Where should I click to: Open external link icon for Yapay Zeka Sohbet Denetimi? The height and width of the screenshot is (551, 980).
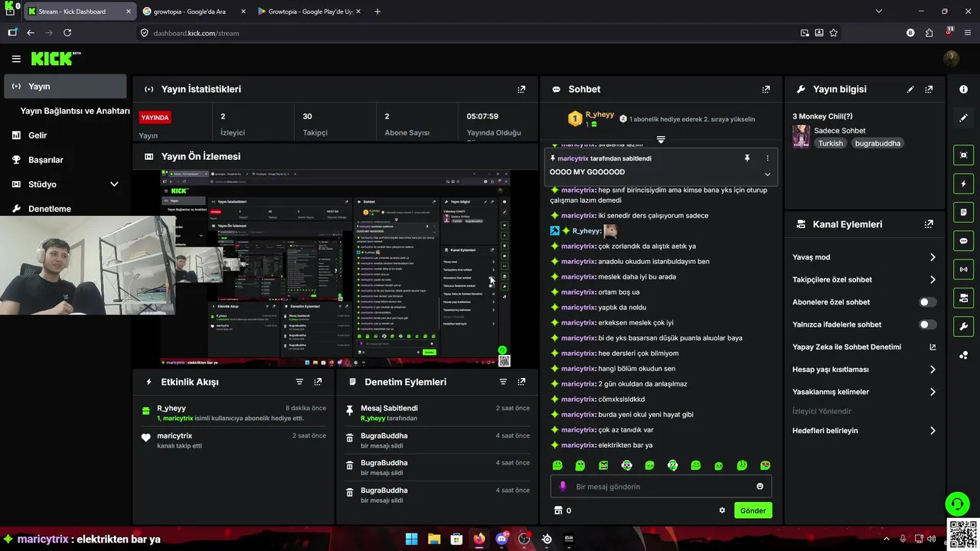(933, 347)
